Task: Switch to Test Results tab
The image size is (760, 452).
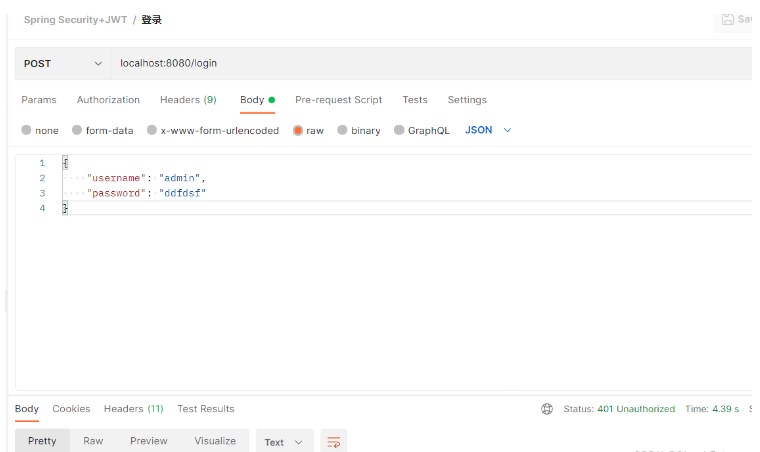Action: click(x=206, y=409)
